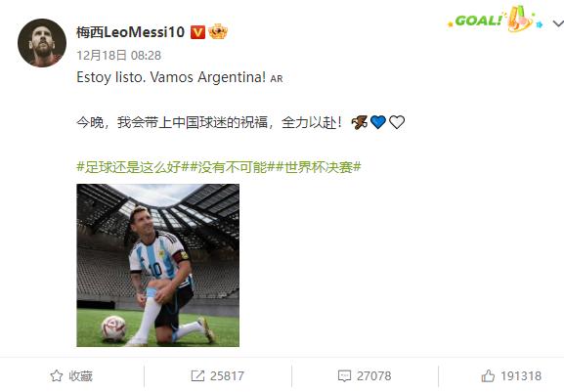
Task: Click the comment bubble icon
Action: 345,376
